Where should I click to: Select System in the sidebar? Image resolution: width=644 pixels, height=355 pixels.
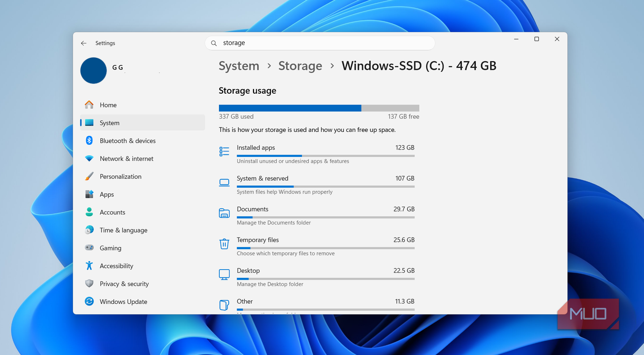(142, 123)
